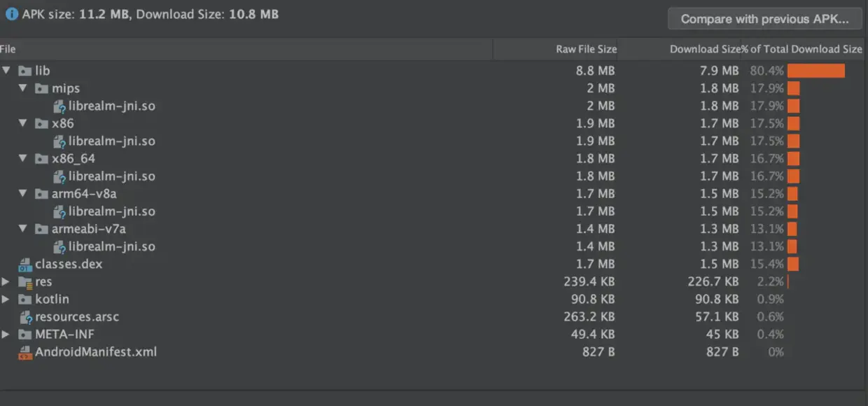Click the classes.dex file icon
Screen dimensions: 868x406
click(x=24, y=265)
